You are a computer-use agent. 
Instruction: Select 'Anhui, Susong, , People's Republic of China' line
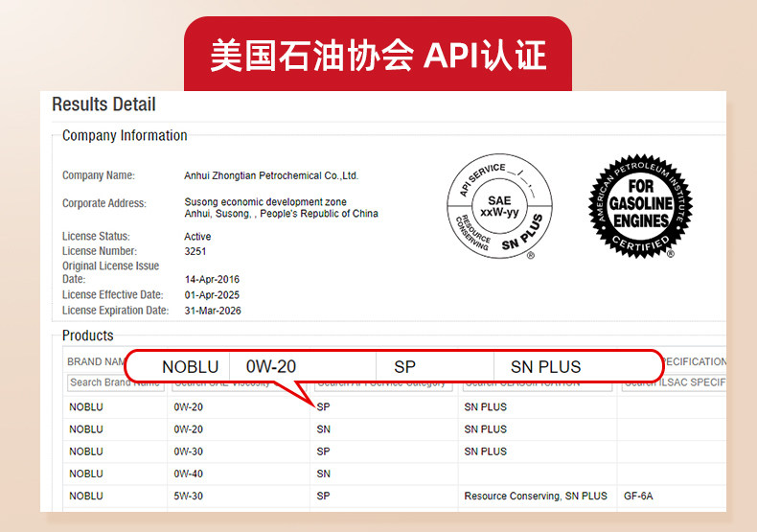(x=281, y=214)
